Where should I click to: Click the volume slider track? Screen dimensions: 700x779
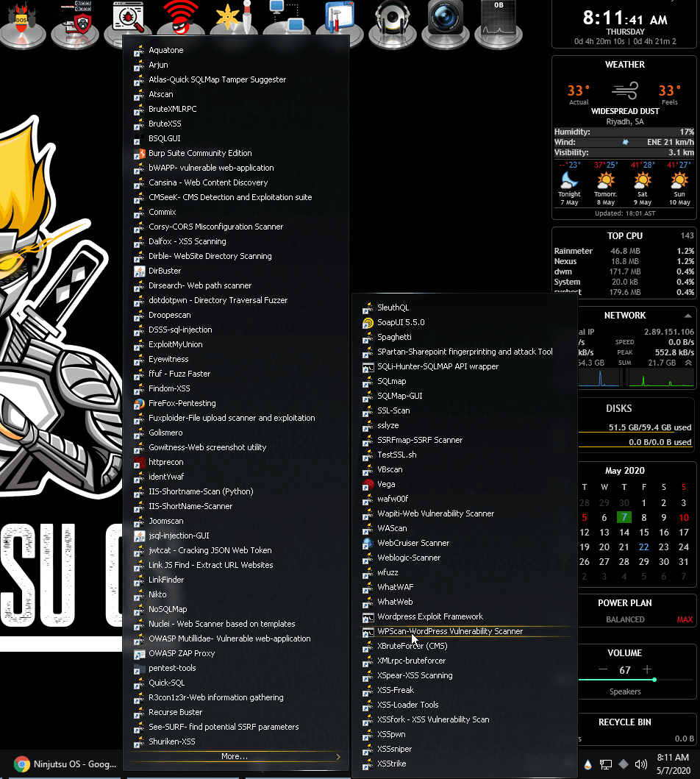point(635,680)
